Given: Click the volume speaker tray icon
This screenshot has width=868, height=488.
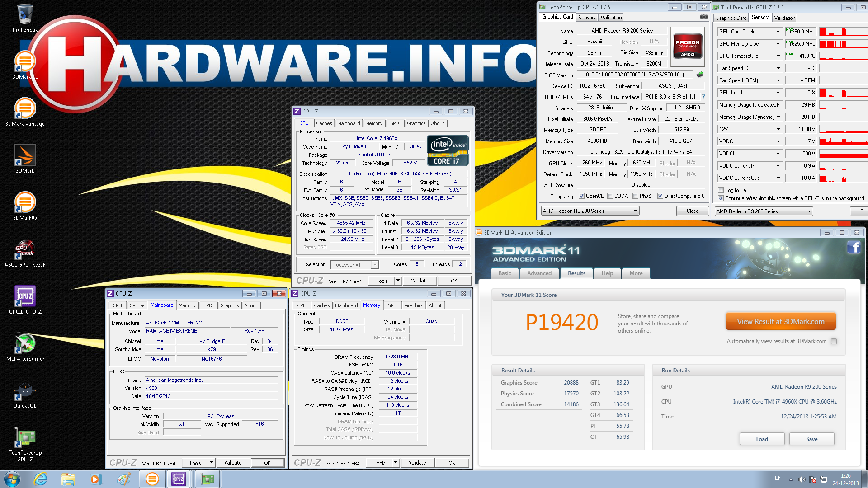Looking at the screenshot, I should click(x=802, y=479).
